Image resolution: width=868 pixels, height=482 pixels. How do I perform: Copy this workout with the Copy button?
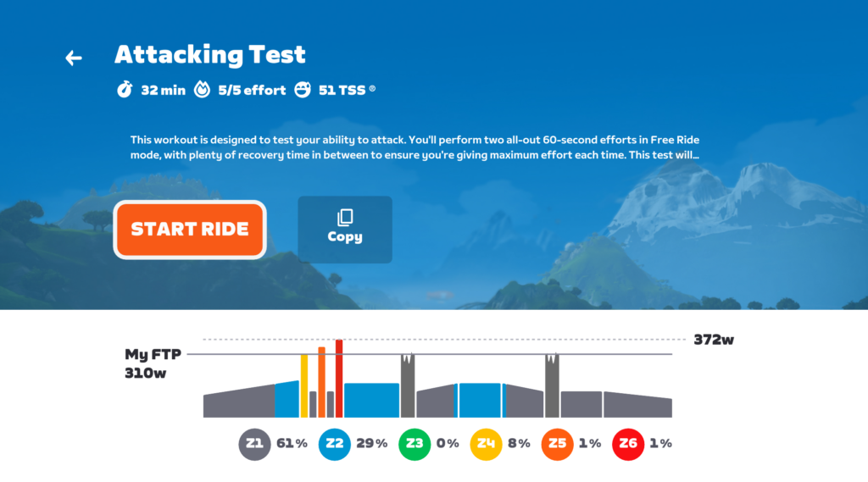(x=345, y=229)
